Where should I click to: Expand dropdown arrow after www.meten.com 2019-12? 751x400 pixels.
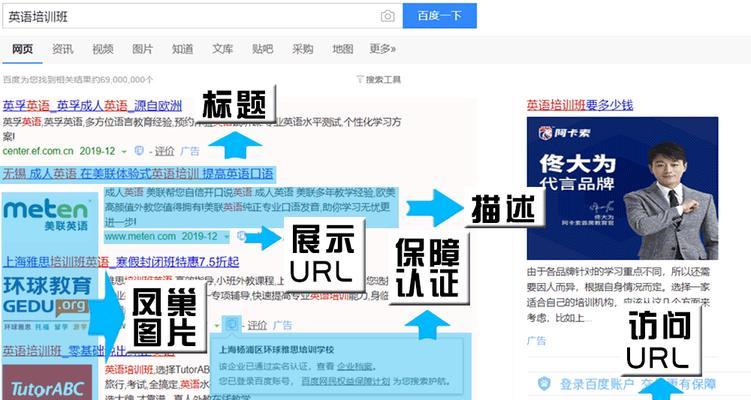pyautogui.click(x=227, y=237)
